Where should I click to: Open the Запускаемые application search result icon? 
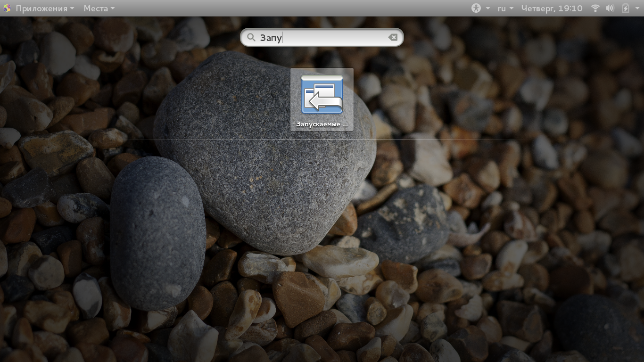322,94
